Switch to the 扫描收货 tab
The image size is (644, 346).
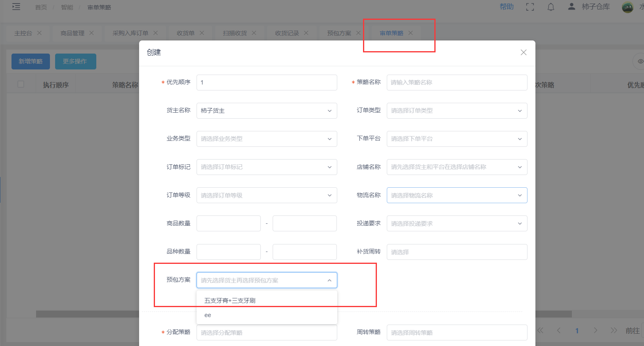(235, 33)
